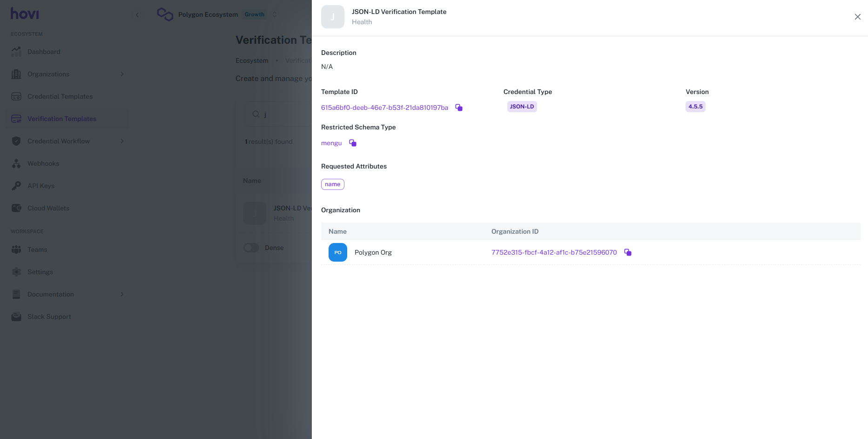Toggle the Dense table switch

(x=251, y=248)
